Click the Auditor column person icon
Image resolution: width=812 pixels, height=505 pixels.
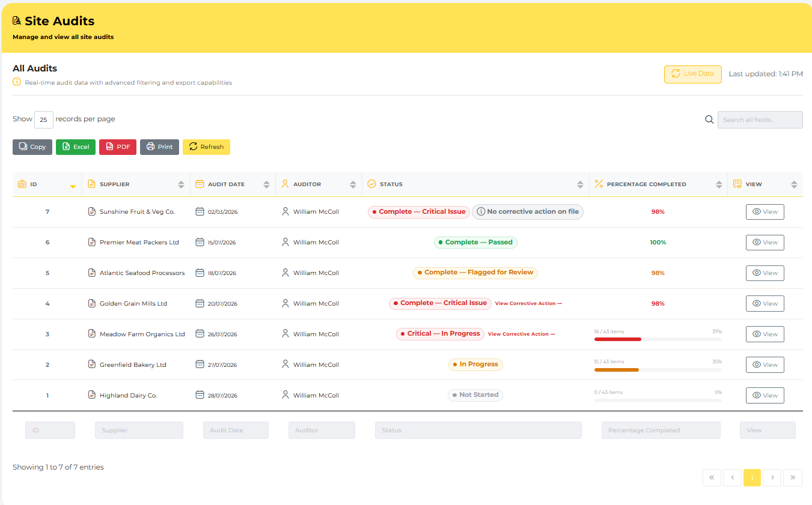285,184
